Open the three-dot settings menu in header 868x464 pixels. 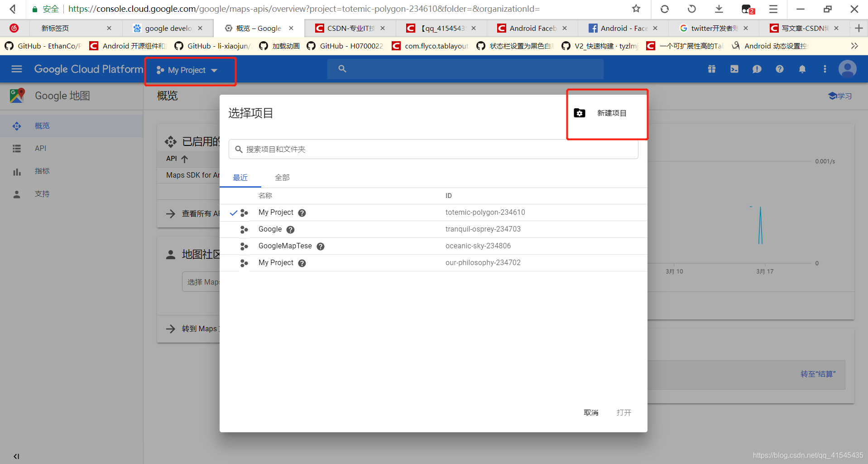[825, 69]
